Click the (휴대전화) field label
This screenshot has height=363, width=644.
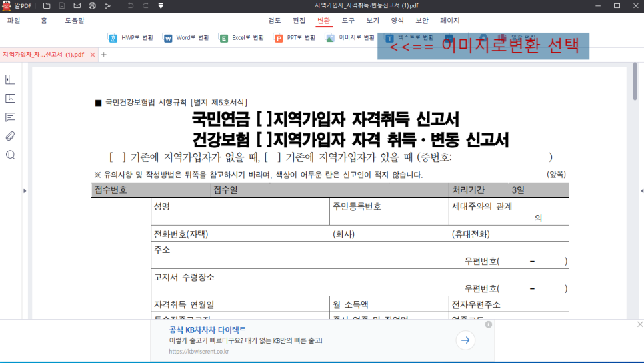[x=471, y=234]
